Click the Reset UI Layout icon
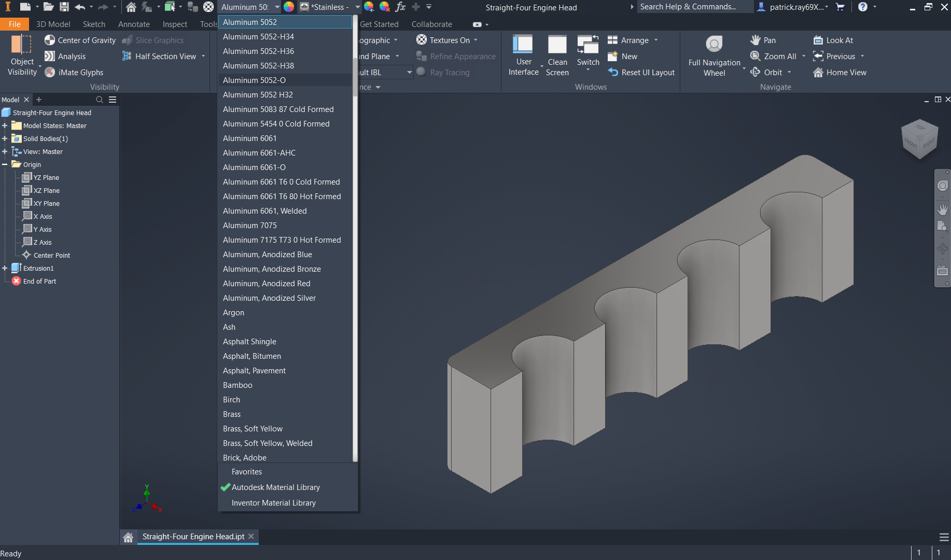Screen dimensions: 951x560 613,73
